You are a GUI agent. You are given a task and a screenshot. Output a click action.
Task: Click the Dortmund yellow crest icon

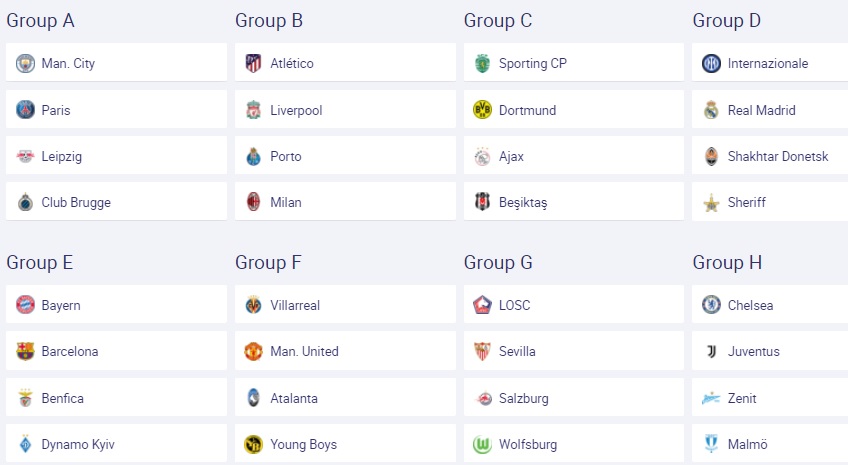(x=483, y=110)
